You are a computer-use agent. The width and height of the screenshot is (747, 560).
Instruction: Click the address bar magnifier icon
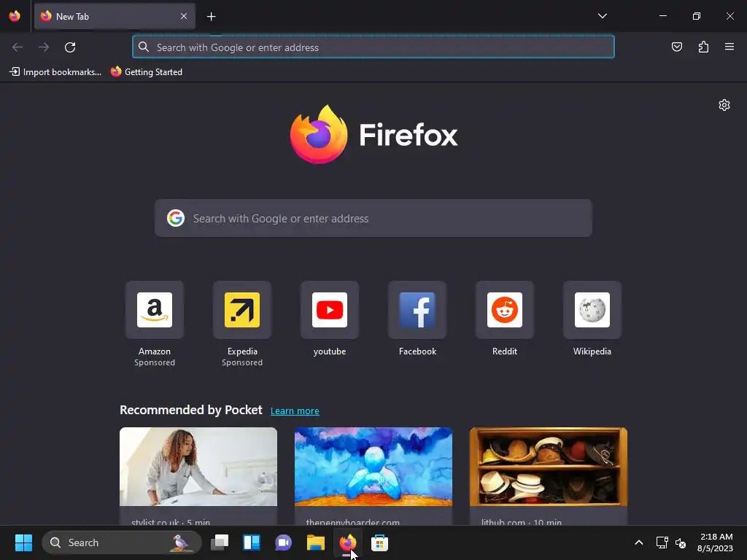(144, 47)
